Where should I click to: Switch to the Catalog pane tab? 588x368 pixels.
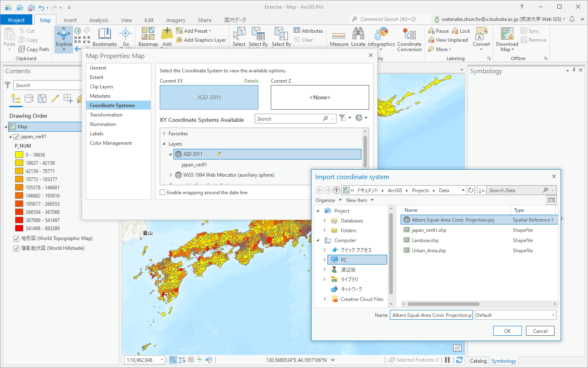coord(478,361)
